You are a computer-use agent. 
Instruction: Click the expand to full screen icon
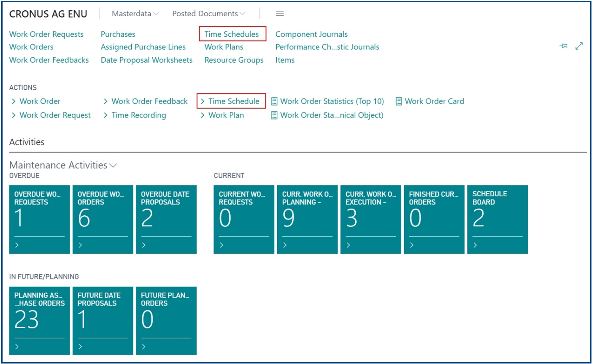click(x=579, y=46)
